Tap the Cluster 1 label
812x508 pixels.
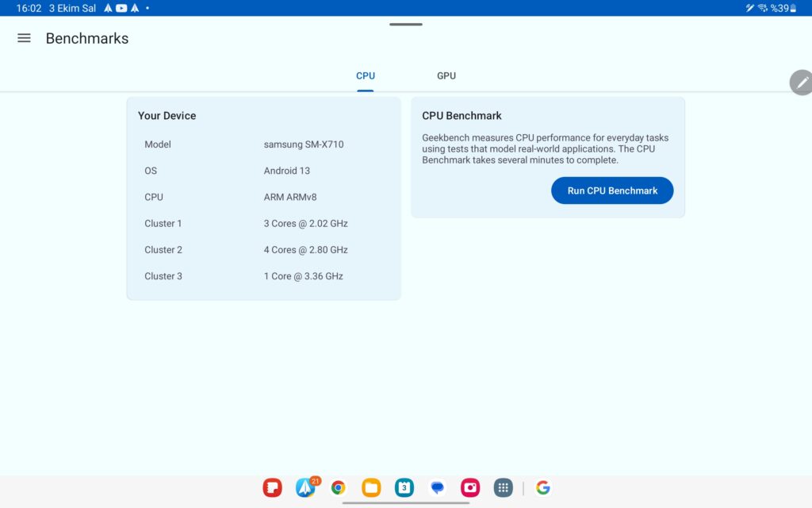163,223
